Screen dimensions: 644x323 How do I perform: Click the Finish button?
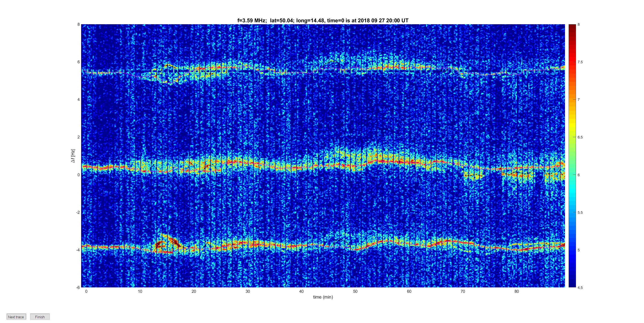pyautogui.click(x=40, y=317)
